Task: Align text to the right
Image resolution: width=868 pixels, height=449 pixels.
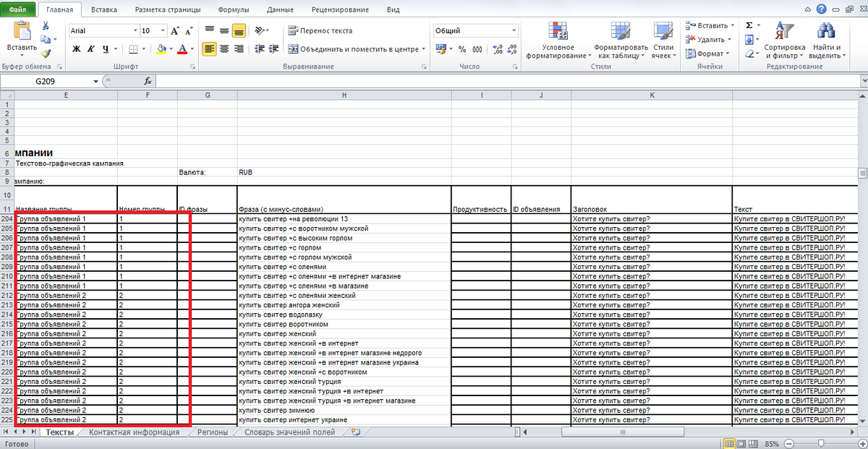Action: click(x=238, y=49)
